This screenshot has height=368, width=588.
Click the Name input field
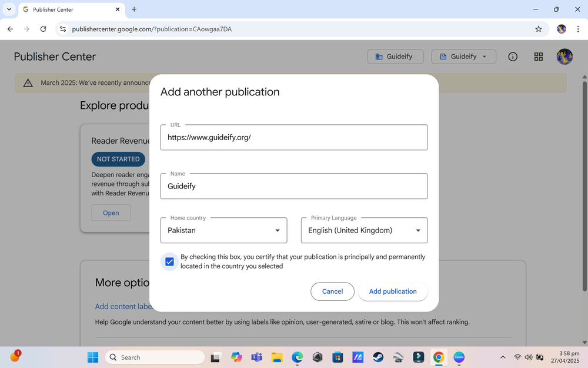pos(294,186)
